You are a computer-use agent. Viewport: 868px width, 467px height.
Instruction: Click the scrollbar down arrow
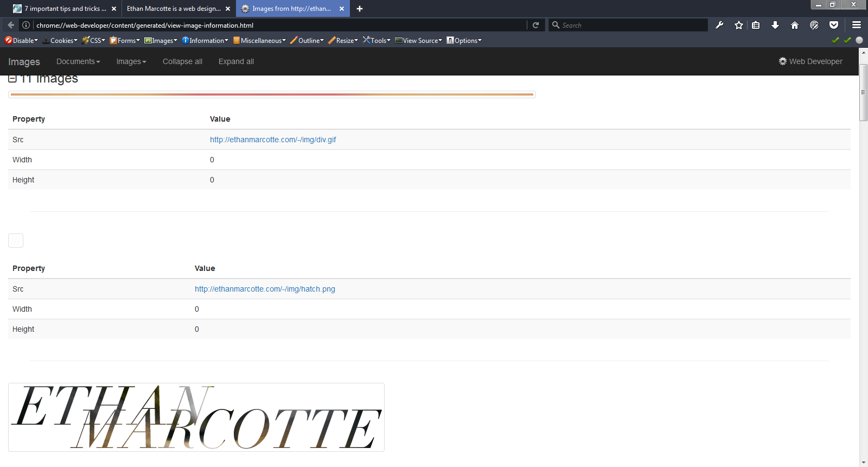click(864, 462)
